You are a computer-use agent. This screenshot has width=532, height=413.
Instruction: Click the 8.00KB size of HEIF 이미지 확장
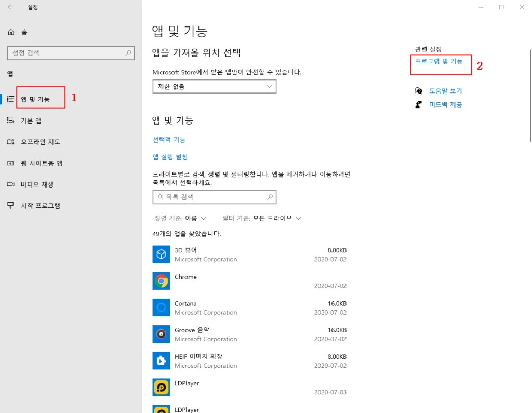[x=337, y=357]
